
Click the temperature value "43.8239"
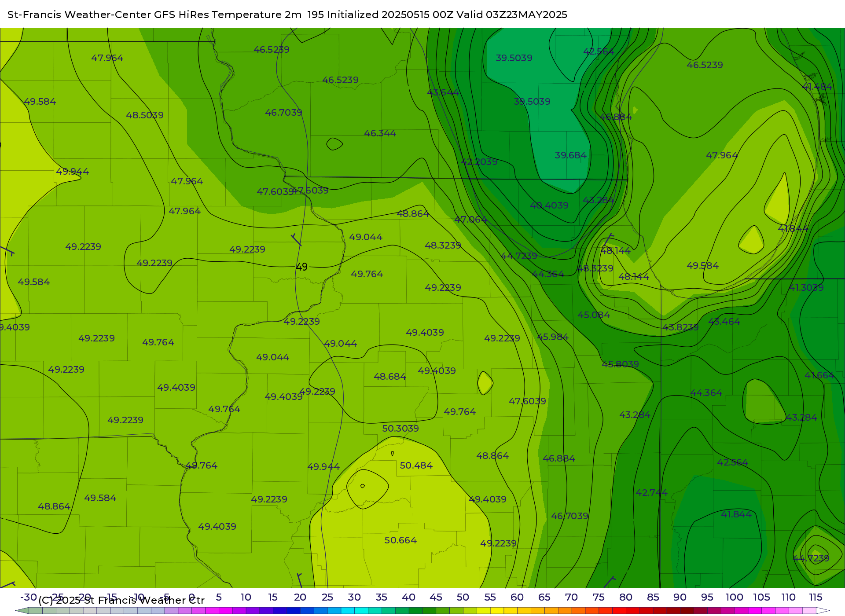pos(680,327)
